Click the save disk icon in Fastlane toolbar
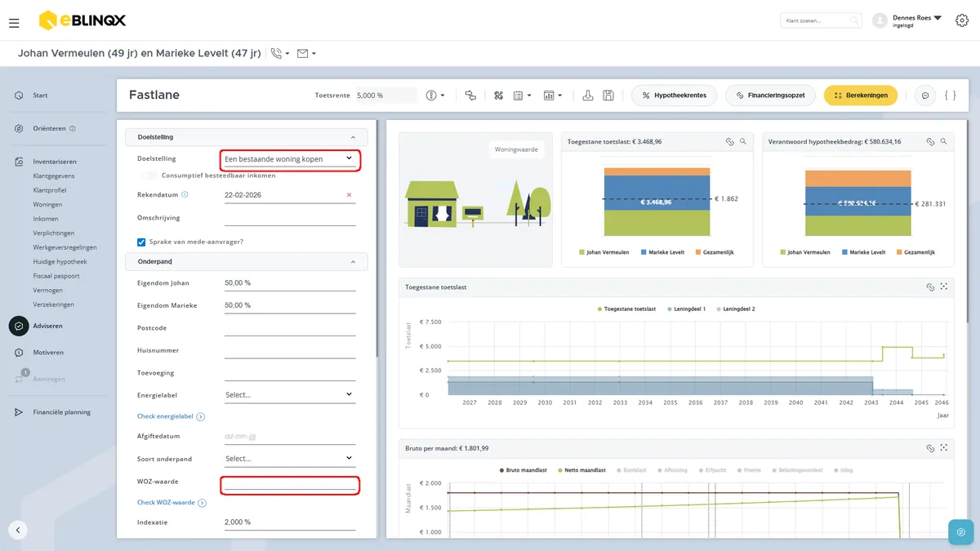 coord(608,96)
